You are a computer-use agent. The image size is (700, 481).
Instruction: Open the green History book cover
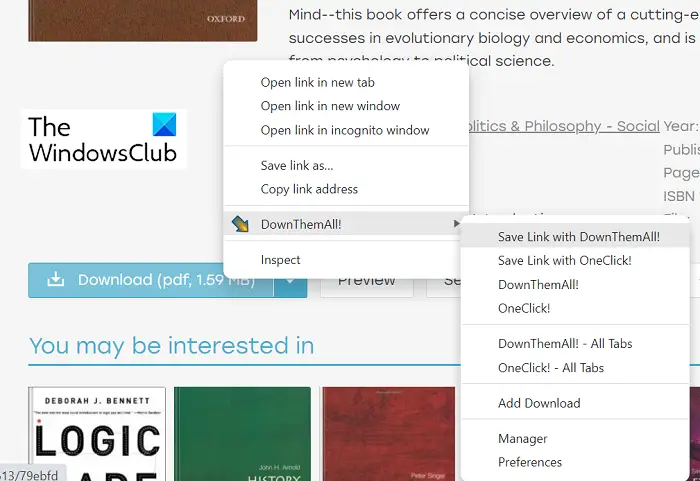(242, 434)
